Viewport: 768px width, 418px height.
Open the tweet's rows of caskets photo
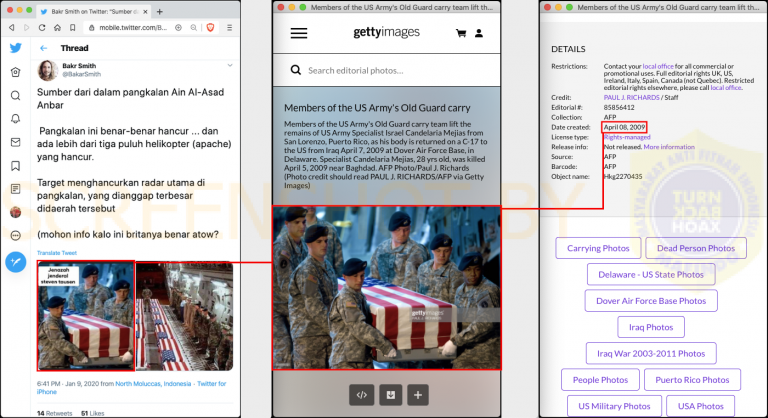pyautogui.click(x=184, y=316)
